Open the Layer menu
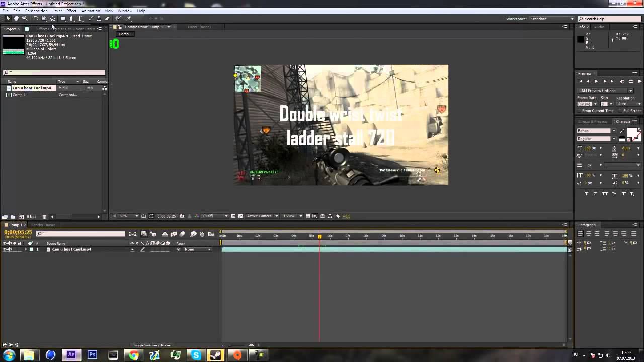 (x=57, y=11)
